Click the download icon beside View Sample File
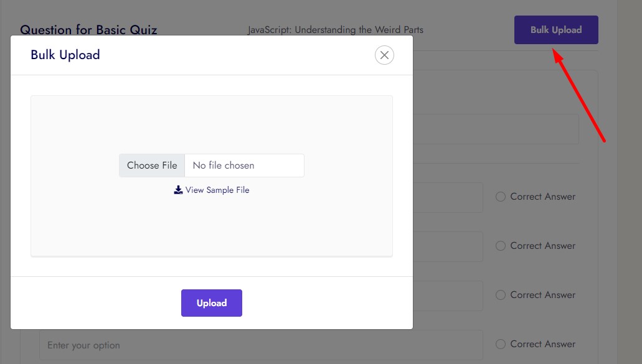This screenshot has height=364, width=642. [x=178, y=190]
